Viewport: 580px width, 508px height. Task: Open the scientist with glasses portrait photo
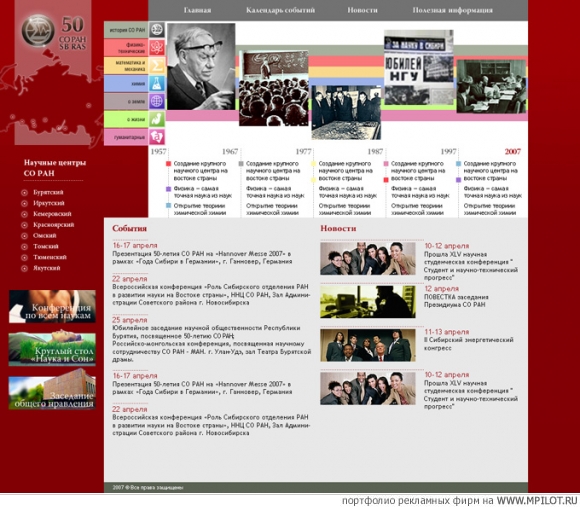201,67
